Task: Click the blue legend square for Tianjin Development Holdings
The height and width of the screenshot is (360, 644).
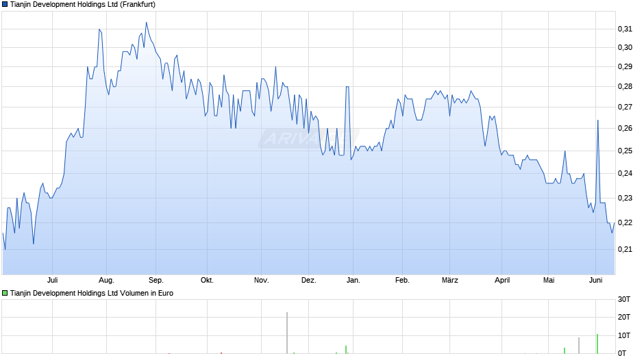Action: click(x=5, y=5)
